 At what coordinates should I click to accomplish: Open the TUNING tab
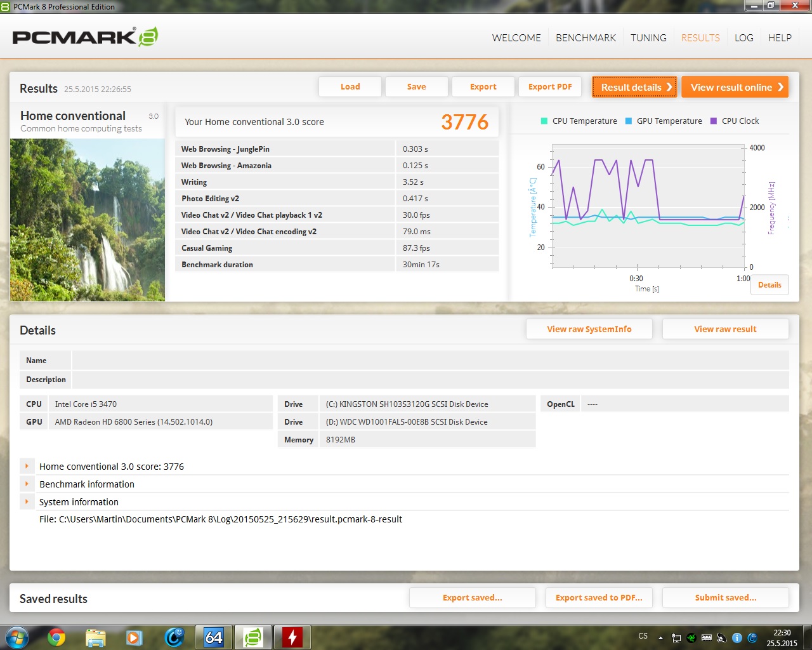click(648, 37)
